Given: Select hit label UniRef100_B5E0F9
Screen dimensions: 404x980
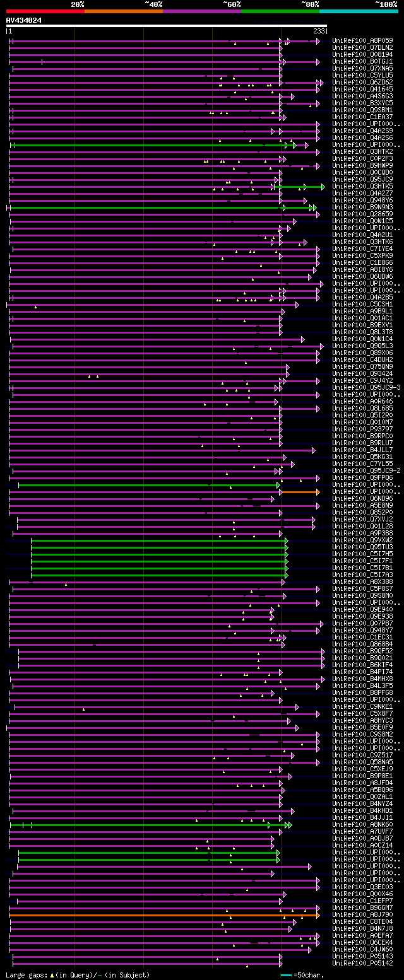Looking at the screenshot, I should coord(362,727).
